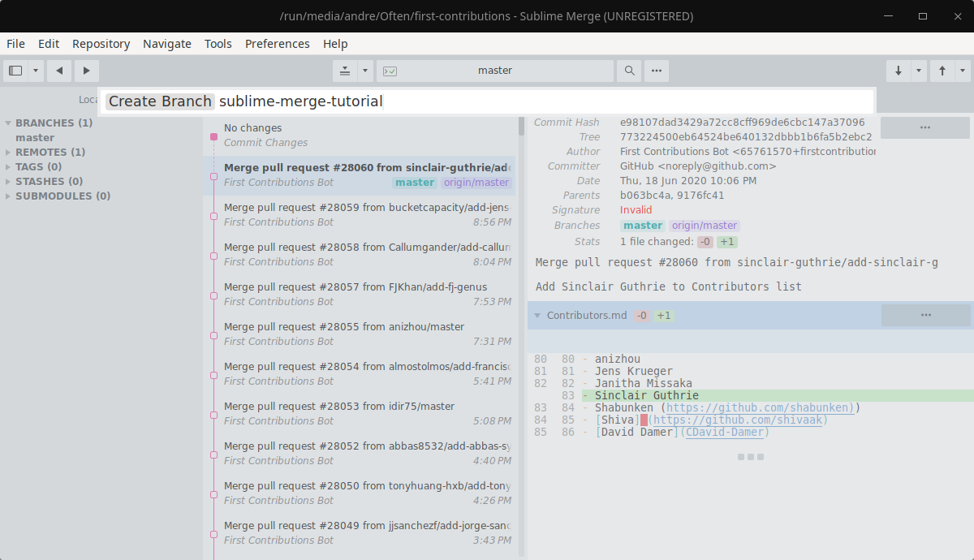Open the search magnifier icon

[629, 71]
